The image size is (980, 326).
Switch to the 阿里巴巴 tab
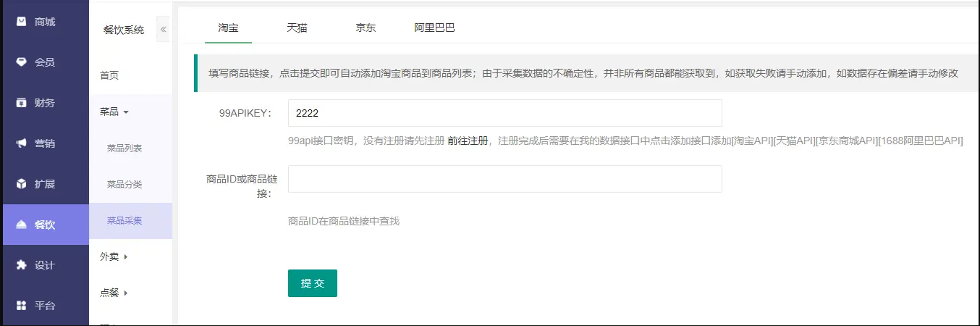point(434,28)
